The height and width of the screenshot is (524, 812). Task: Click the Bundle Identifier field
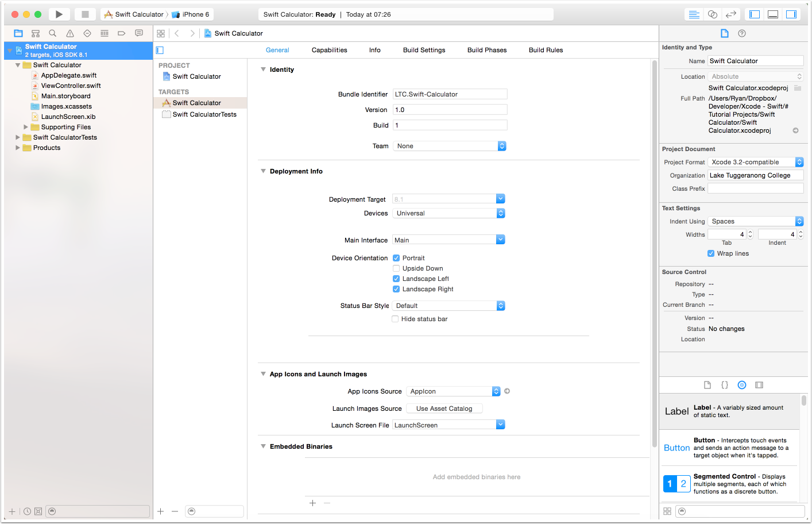pyautogui.click(x=450, y=94)
